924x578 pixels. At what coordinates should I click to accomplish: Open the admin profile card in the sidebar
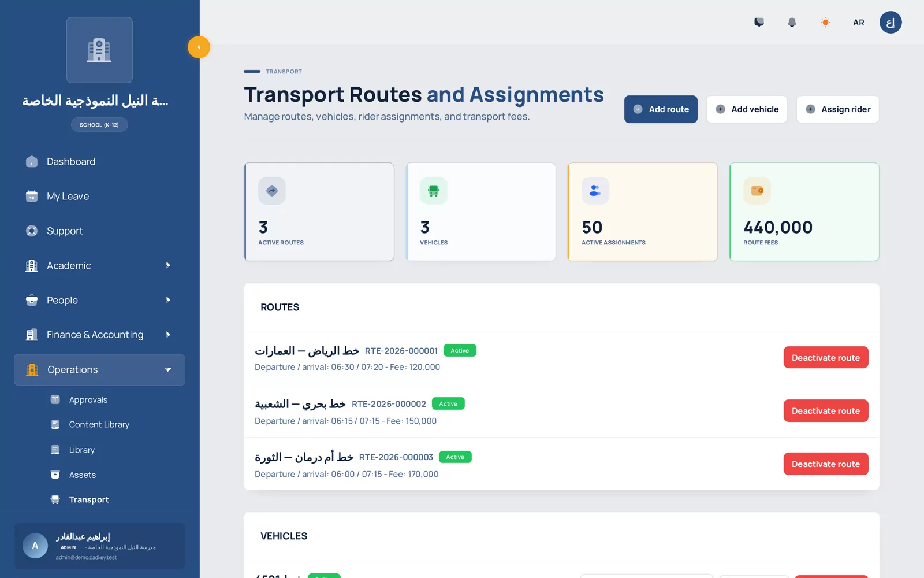pyautogui.click(x=99, y=546)
